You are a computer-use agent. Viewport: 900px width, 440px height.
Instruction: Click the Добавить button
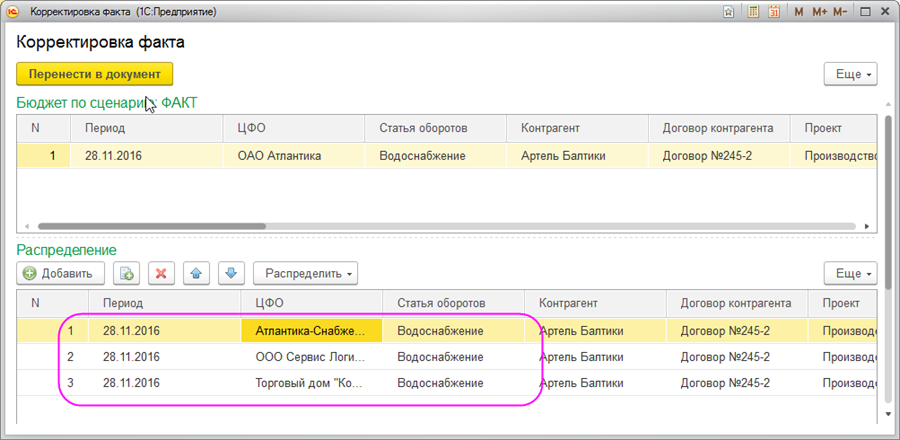pos(59,273)
